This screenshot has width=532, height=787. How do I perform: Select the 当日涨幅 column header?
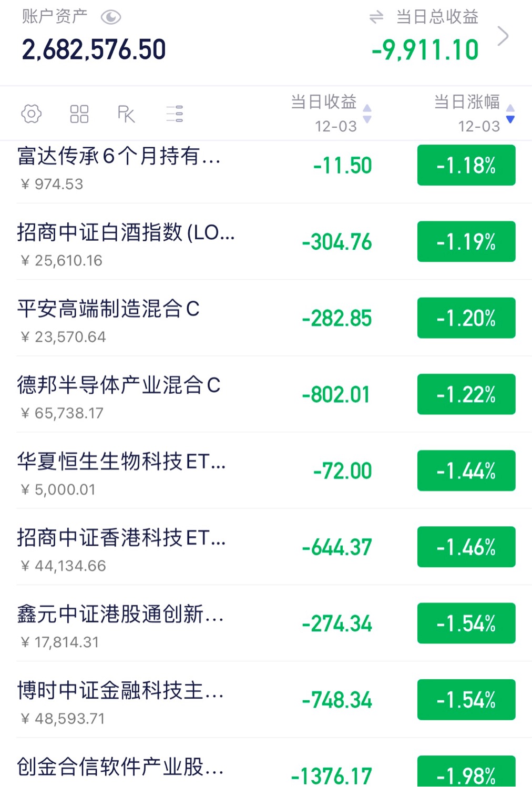coord(467,102)
